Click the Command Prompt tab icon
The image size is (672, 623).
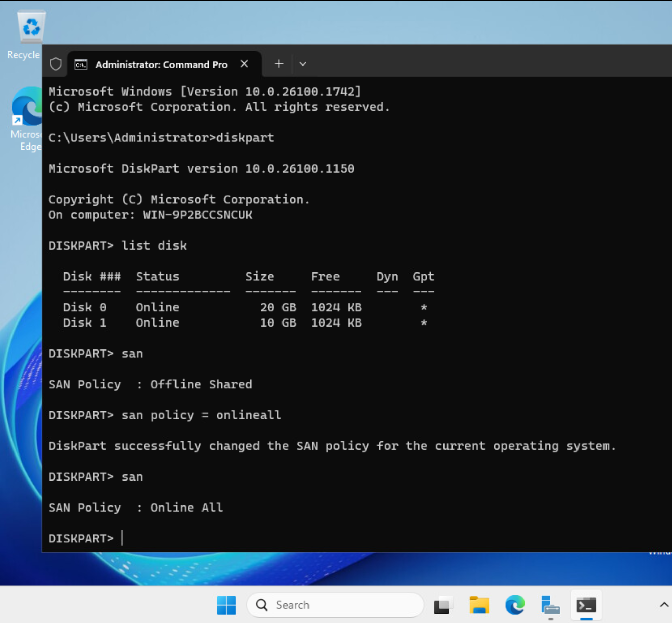[81, 64]
